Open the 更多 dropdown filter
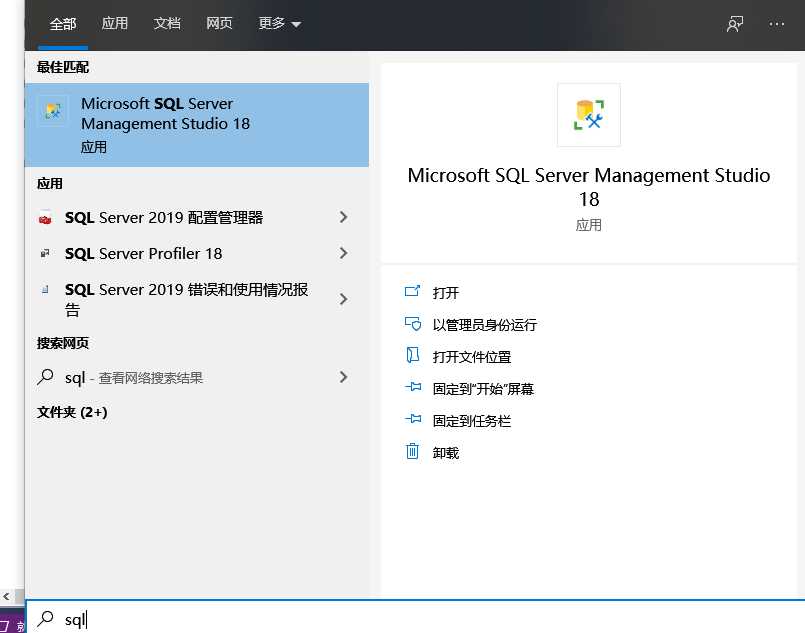The width and height of the screenshot is (805, 633). pyautogui.click(x=279, y=24)
